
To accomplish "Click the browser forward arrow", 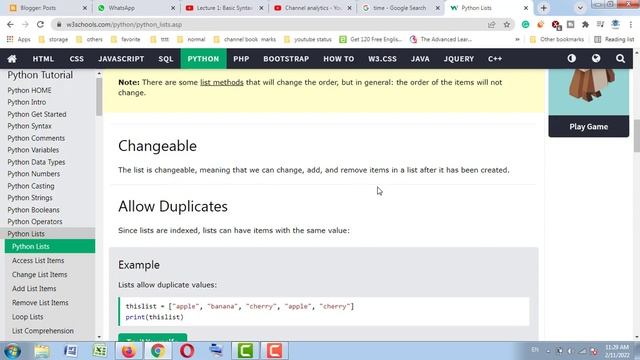I will point(25,24).
